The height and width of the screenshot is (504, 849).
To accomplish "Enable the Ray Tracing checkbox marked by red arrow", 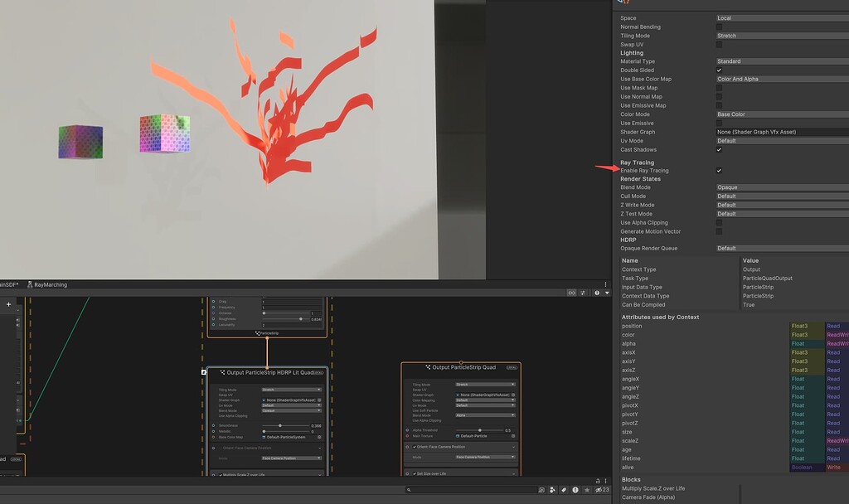I will pyautogui.click(x=720, y=170).
